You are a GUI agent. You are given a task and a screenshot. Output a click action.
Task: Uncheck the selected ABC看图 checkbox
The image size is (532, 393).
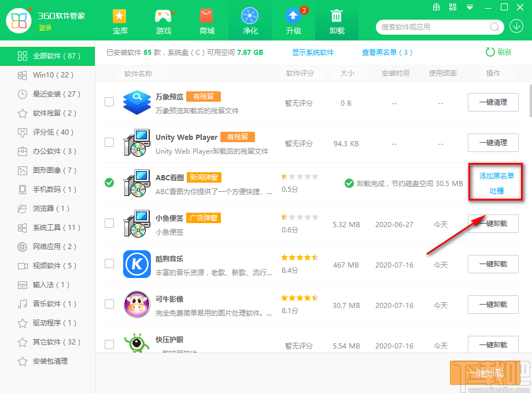[109, 183]
